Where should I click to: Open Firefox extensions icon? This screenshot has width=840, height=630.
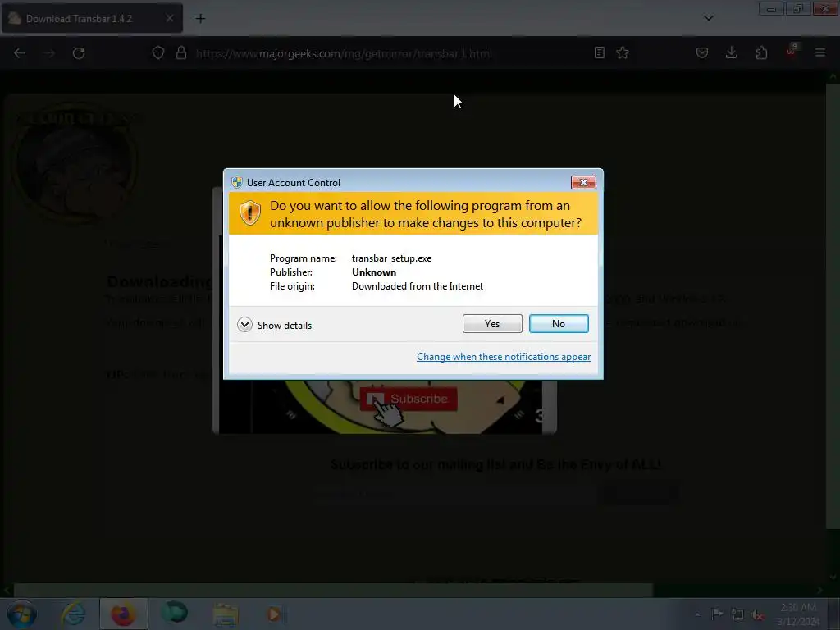point(761,52)
